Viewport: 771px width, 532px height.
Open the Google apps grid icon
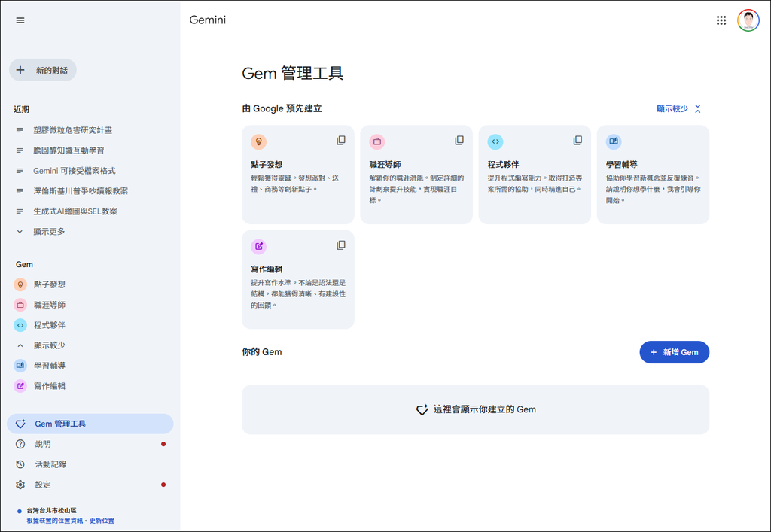(x=721, y=20)
